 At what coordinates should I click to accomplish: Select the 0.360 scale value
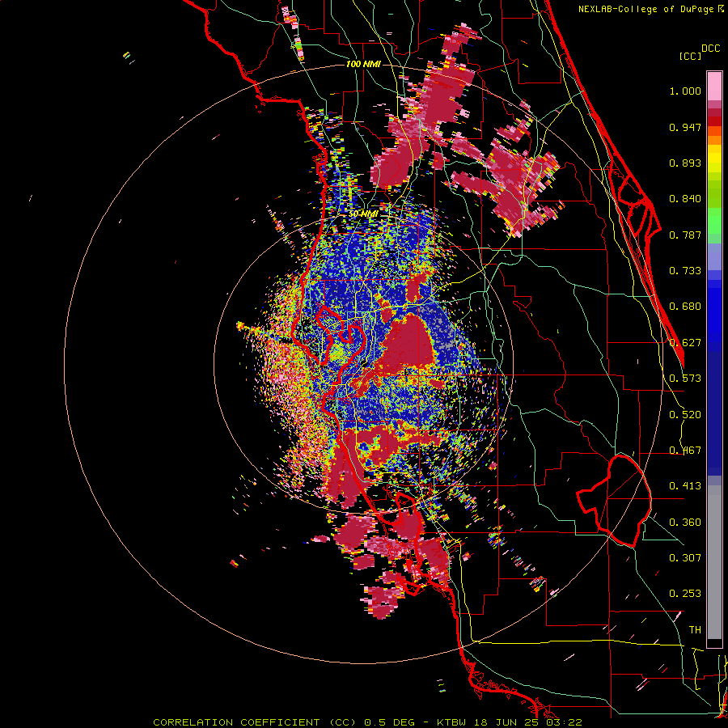[x=685, y=523]
